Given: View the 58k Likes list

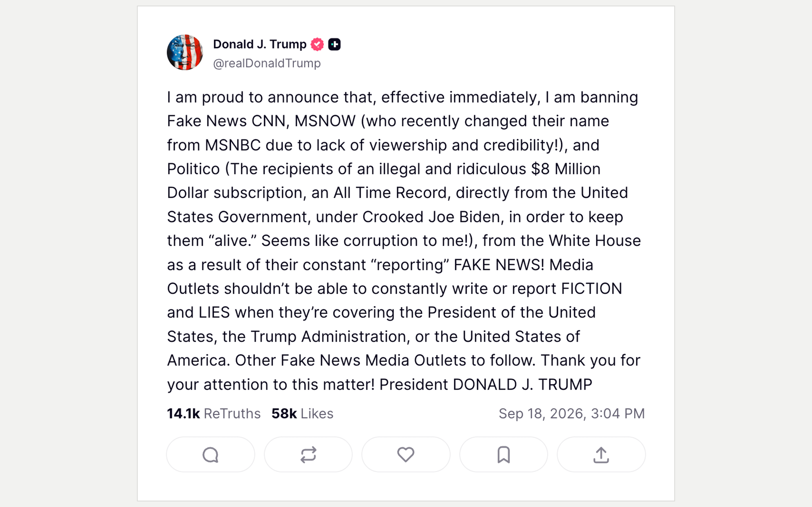Looking at the screenshot, I should pos(302,413).
